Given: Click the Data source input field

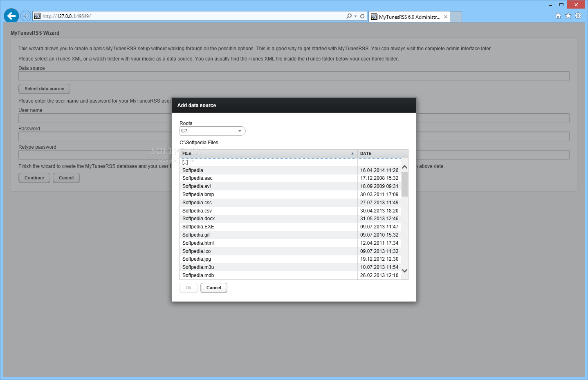Looking at the screenshot, I should 294,76.
